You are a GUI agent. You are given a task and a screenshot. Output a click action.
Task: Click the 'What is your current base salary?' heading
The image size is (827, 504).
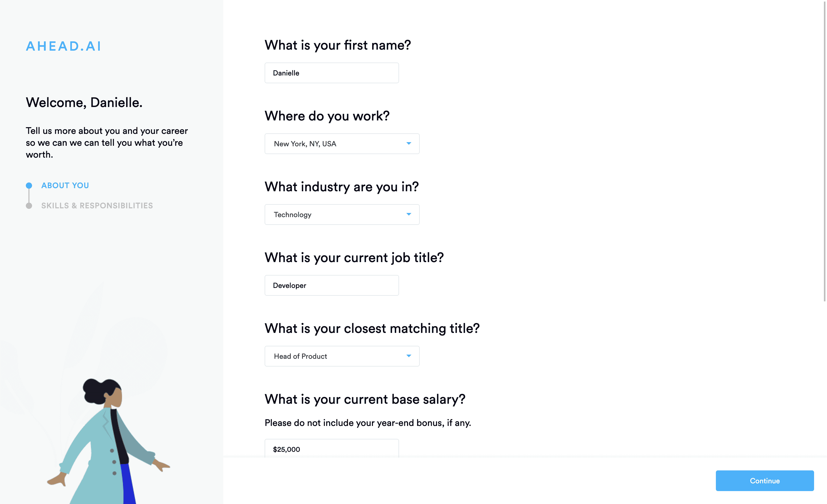tap(365, 399)
